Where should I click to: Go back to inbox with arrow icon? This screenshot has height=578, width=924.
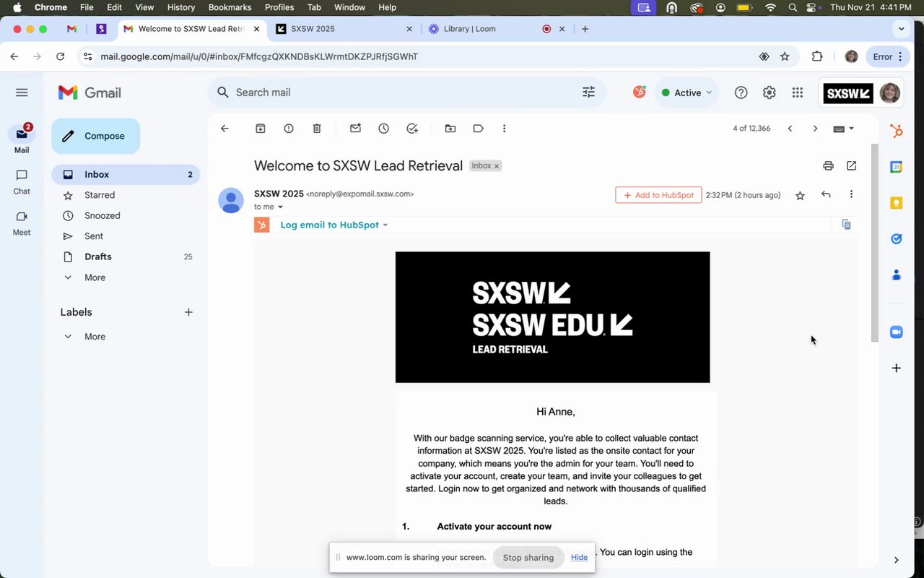point(225,129)
